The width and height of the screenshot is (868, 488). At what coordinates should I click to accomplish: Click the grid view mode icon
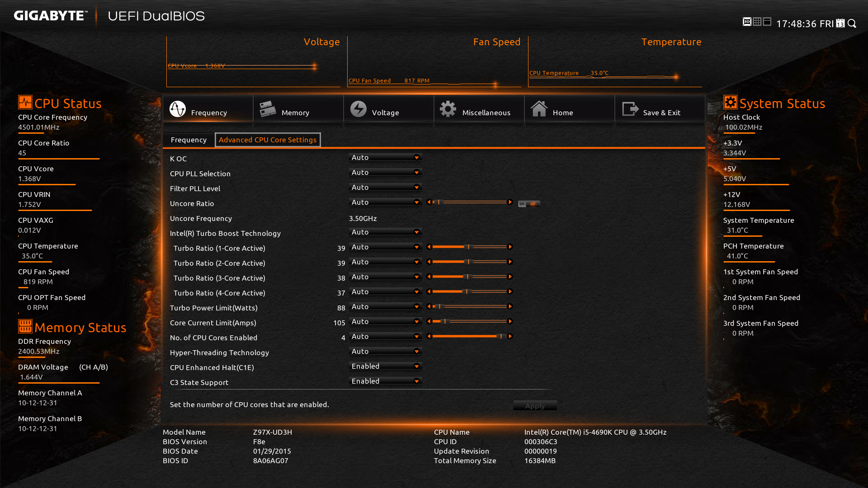[x=757, y=22]
